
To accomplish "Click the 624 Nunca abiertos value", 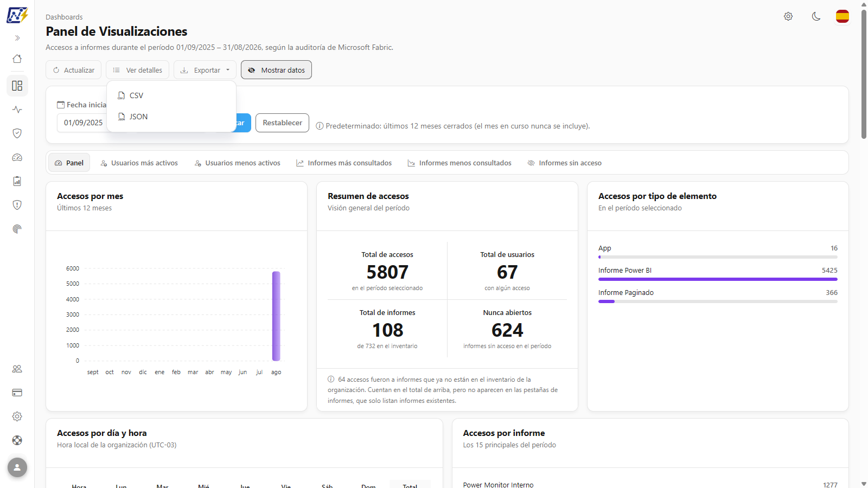I will click(507, 330).
